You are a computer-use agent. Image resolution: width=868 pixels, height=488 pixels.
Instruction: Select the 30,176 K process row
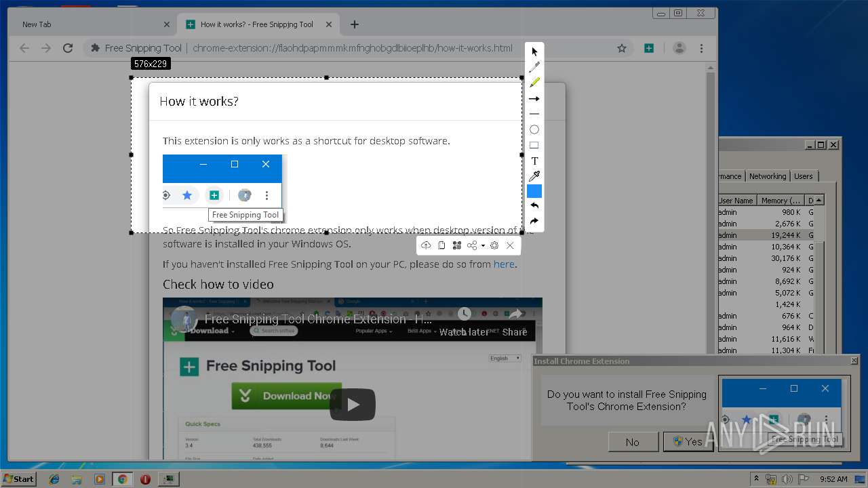pos(766,258)
